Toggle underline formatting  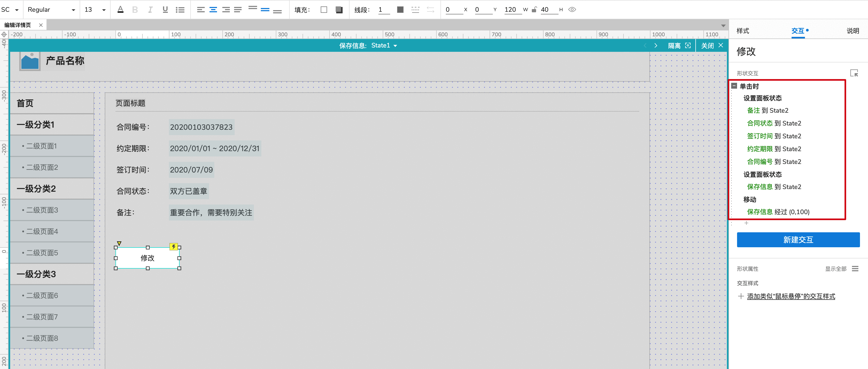[x=165, y=10]
